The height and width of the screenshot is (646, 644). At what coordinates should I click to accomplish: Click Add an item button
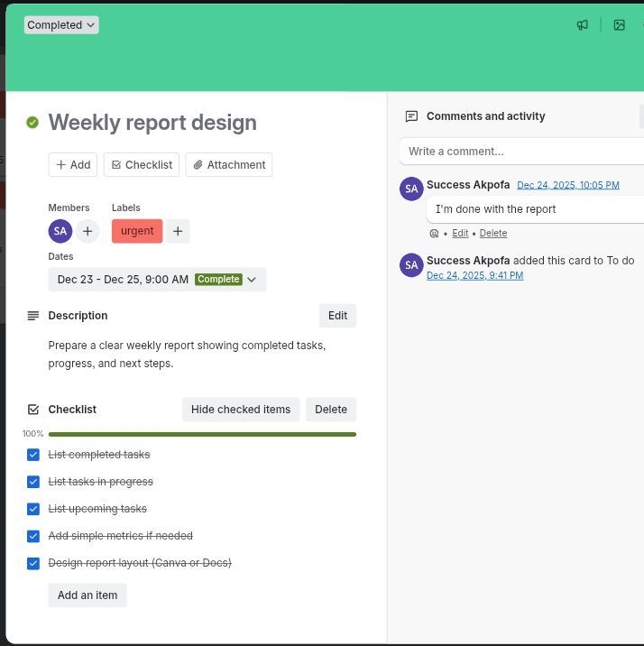pos(87,595)
